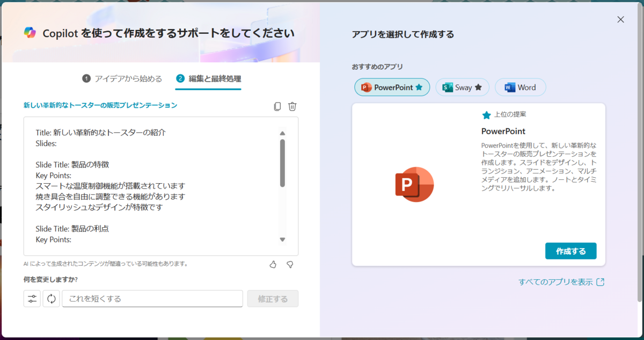
Task: Copy the generated outline with copy icon
Action: click(277, 106)
